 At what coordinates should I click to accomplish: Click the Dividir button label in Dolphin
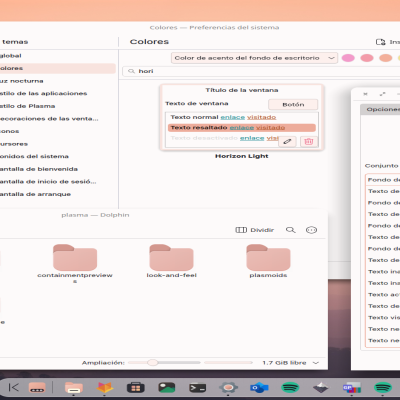262,230
